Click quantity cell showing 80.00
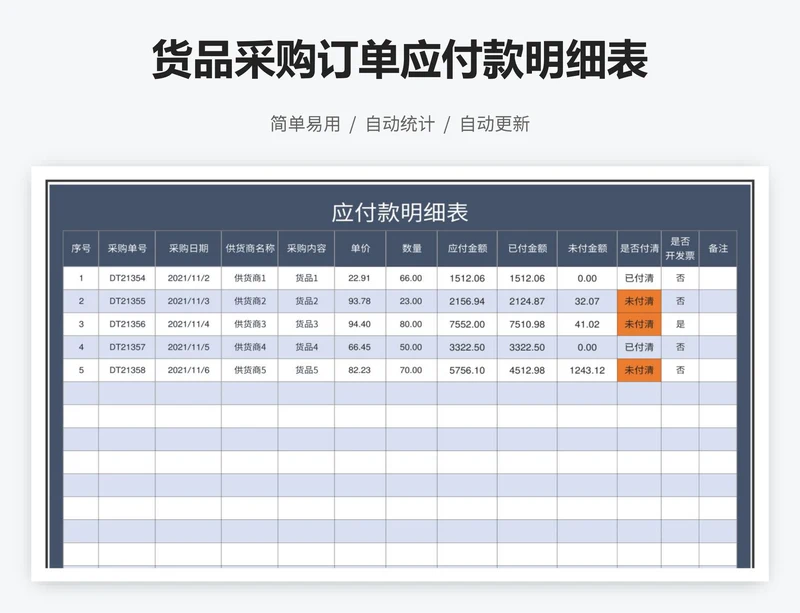This screenshot has width=800, height=613. (411, 324)
